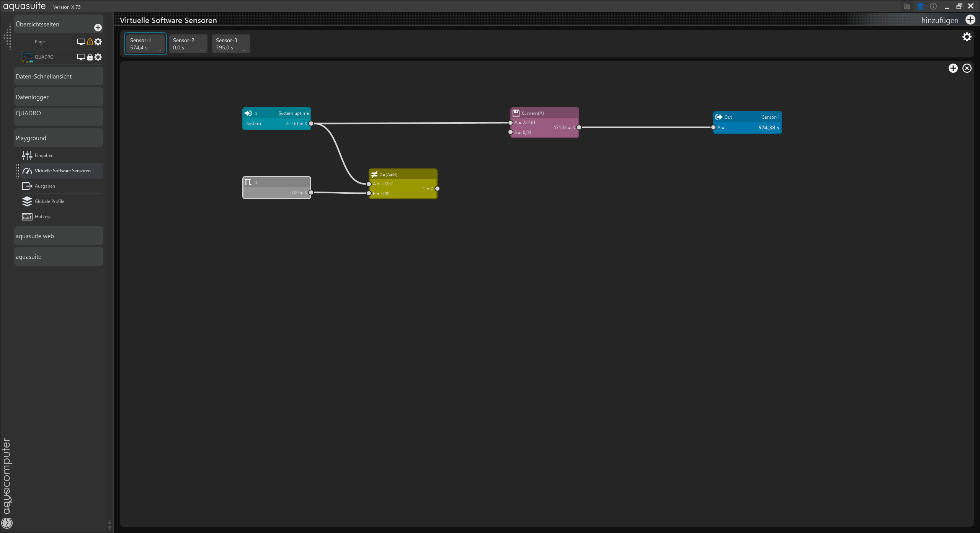
Task: Click the circled X icon on canvas
Action: (x=967, y=68)
